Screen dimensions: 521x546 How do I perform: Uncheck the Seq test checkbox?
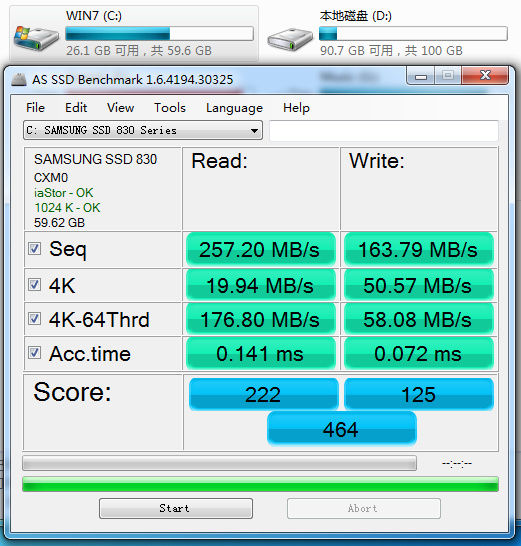coord(34,249)
